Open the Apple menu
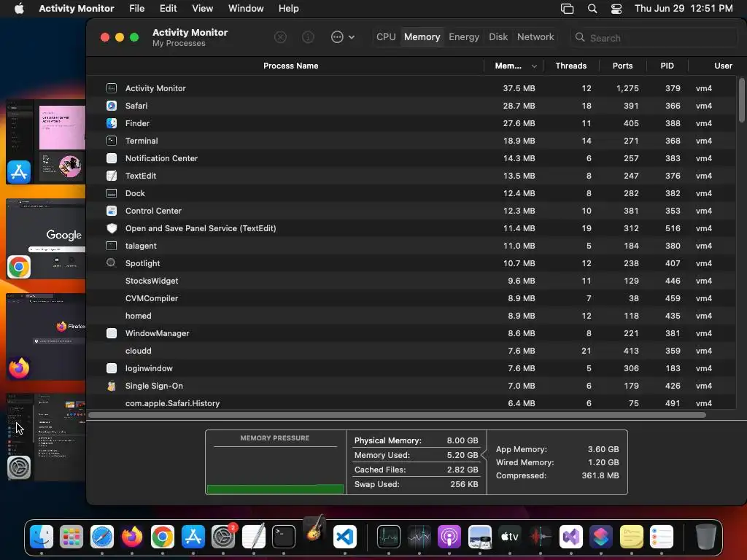 [19, 8]
